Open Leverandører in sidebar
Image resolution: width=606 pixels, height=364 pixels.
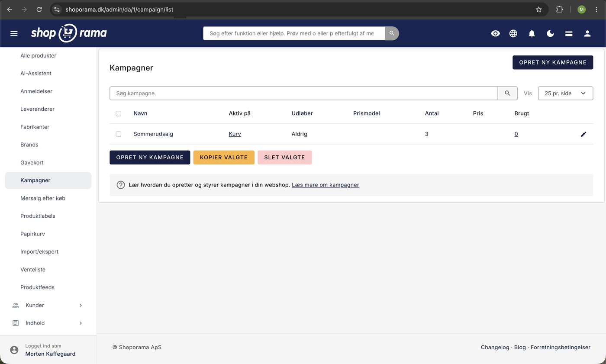tap(37, 109)
